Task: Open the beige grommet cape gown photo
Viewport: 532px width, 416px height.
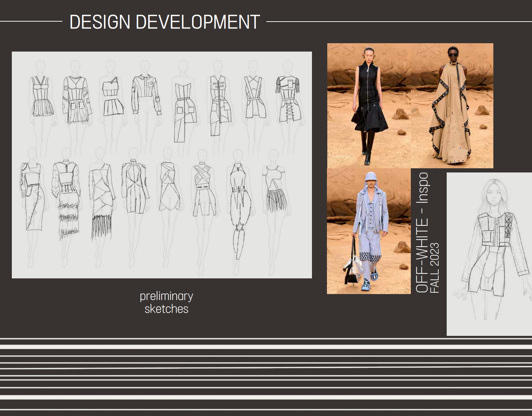Action: tap(452, 106)
